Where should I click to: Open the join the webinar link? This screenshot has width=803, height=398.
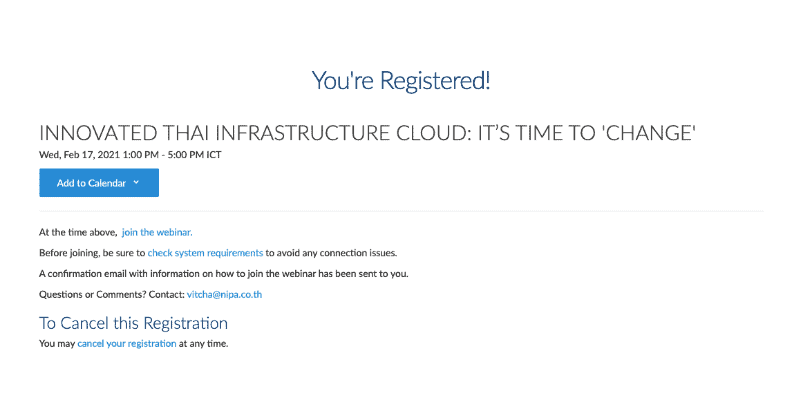coord(157,232)
